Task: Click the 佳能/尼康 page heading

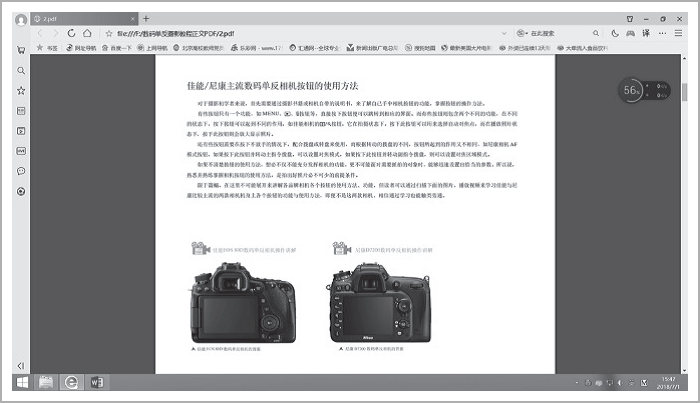Action: click(x=272, y=86)
